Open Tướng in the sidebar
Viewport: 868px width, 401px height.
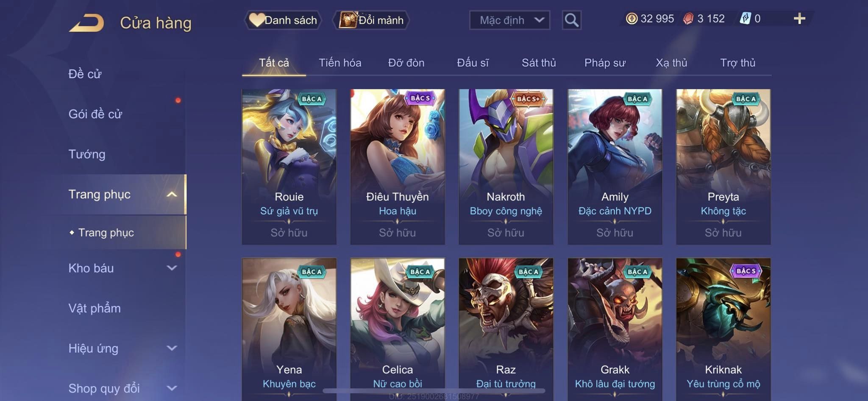[87, 154]
